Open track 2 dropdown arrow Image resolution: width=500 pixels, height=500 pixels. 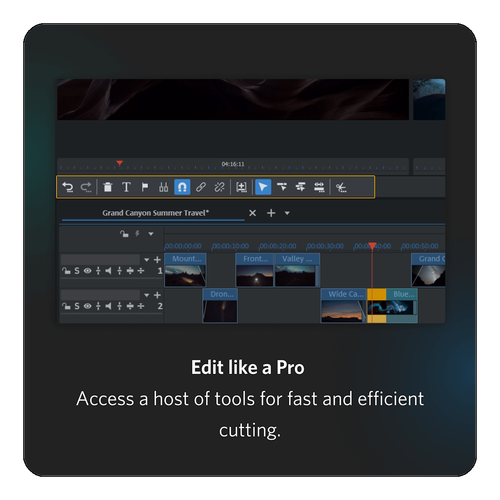click(x=146, y=295)
